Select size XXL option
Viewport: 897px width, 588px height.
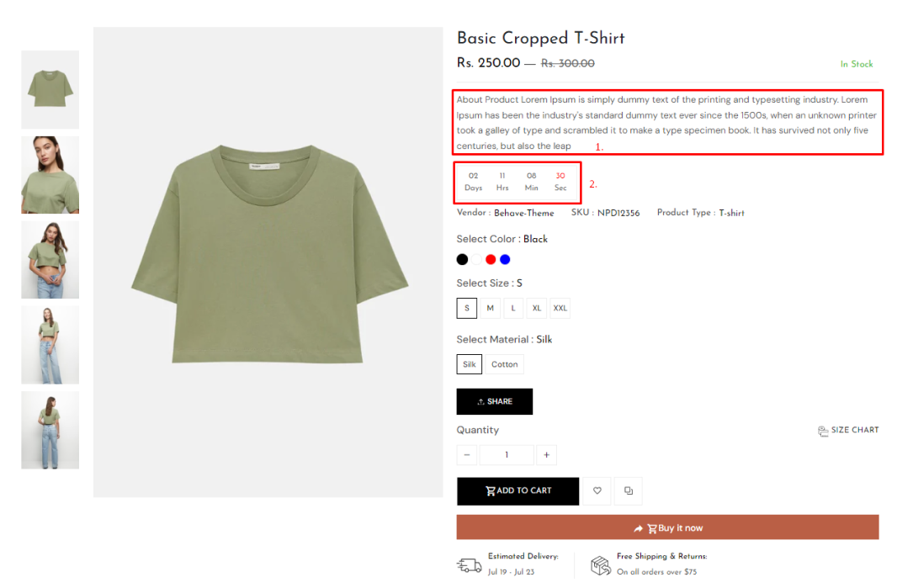click(x=560, y=308)
